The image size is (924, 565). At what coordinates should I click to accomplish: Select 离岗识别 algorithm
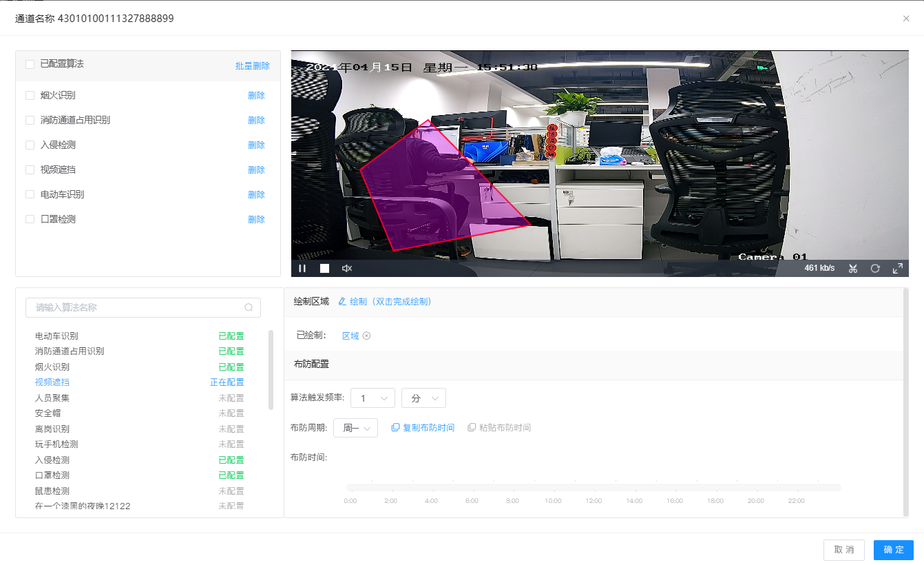click(x=52, y=429)
